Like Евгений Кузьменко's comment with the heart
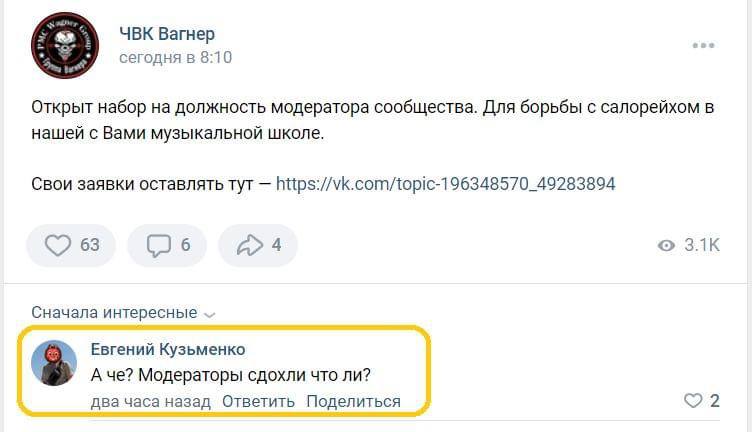Image resolution: width=752 pixels, height=432 pixels. point(693,401)
